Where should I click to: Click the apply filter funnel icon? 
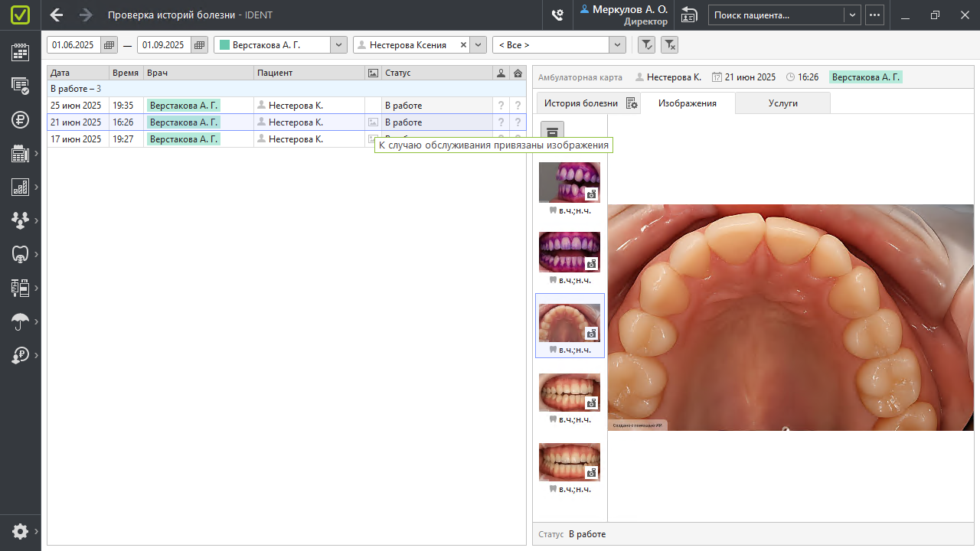click(646, 45)
